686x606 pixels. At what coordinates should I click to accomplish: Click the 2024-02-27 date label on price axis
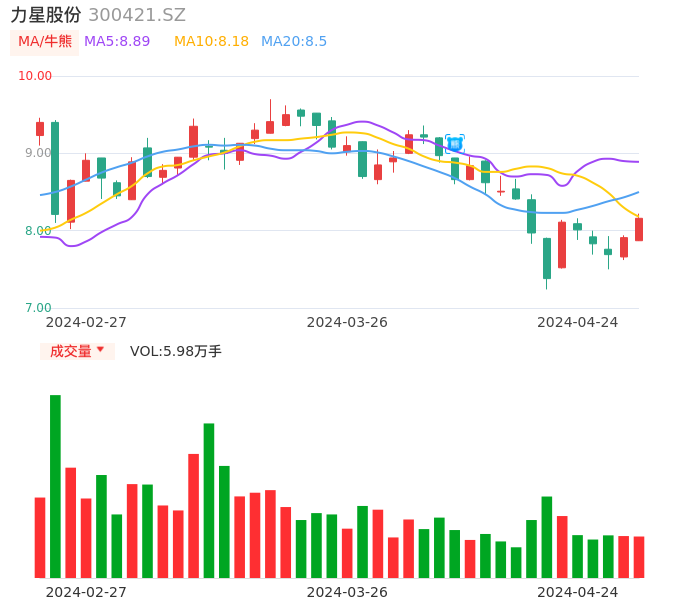(86, 322)
